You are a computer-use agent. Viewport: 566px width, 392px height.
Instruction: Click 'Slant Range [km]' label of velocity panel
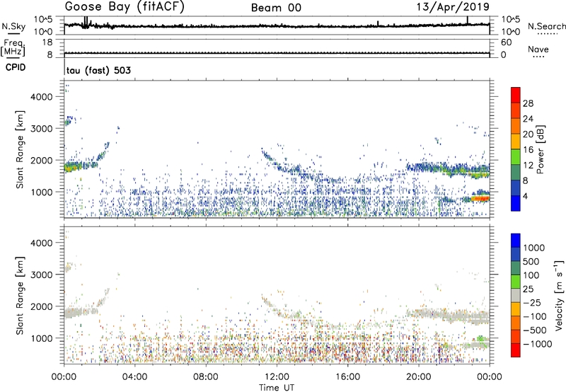coord(20,295)
